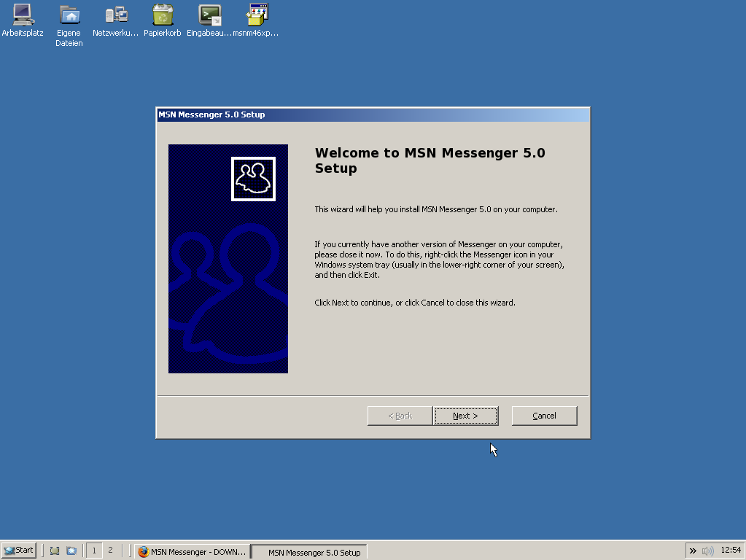Image resolution: width=746 pixels, height=560 pixels.
Task: Select MSN Messenger 5.0 Setup taskbar item
Action: click(x=308, y=552)
